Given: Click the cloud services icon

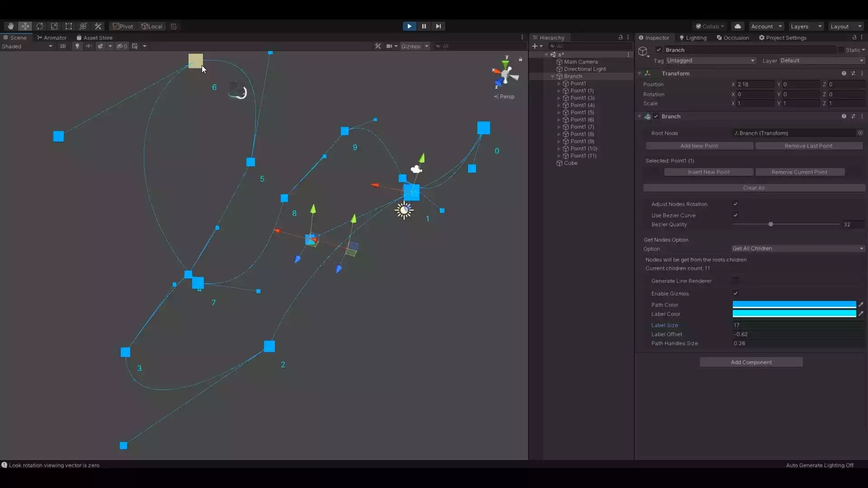Looking at the screenshot, I should [738, 26].
